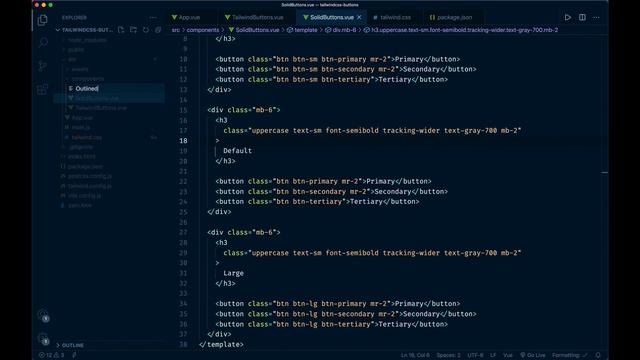Viewport: 640px width, 360px height.
Task: Click the word Default on line 19
Action: [x=238, y=151]
